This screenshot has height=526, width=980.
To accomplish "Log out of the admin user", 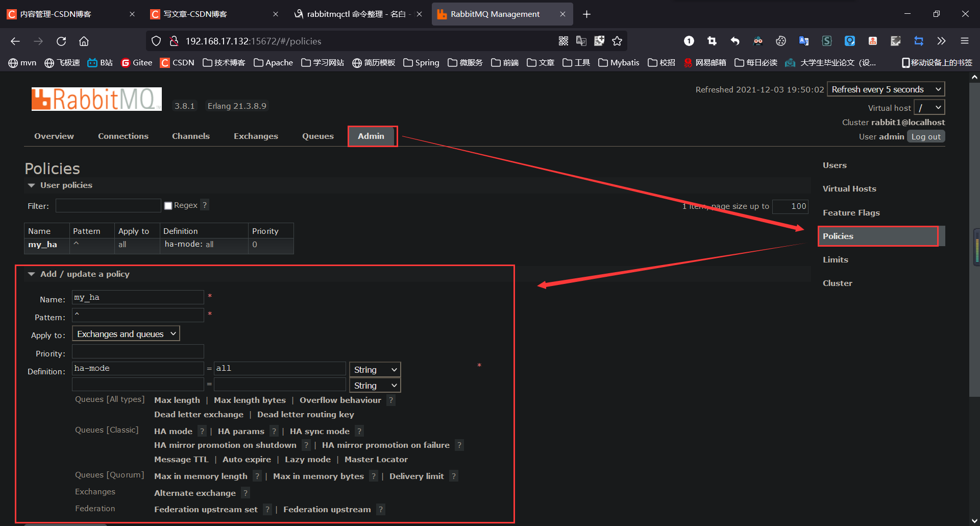I will pos(926,136).
